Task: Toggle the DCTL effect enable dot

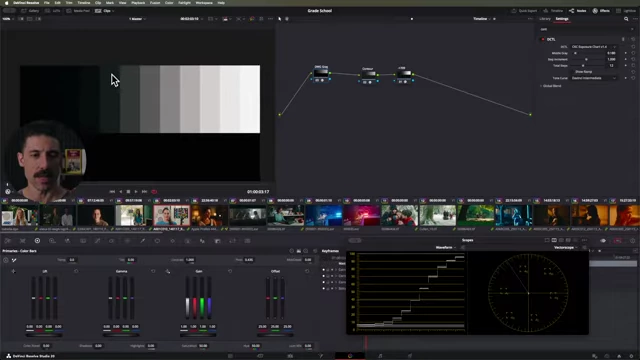Action: point(542,39)
